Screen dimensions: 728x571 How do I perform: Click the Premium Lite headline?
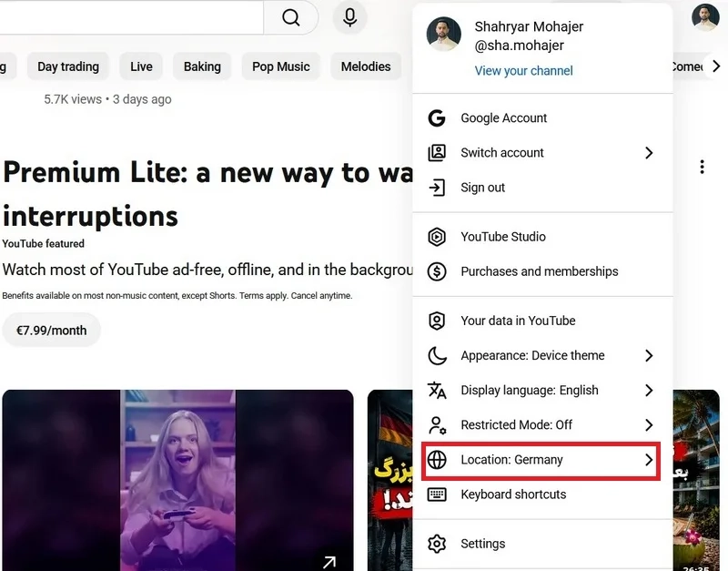(x=207, y=194)
